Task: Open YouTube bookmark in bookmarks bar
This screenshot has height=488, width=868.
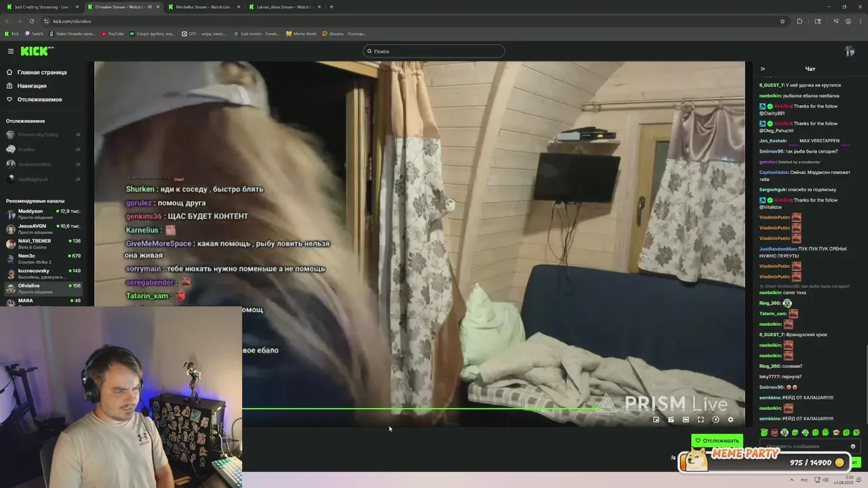Action: [x=113, y=33]
